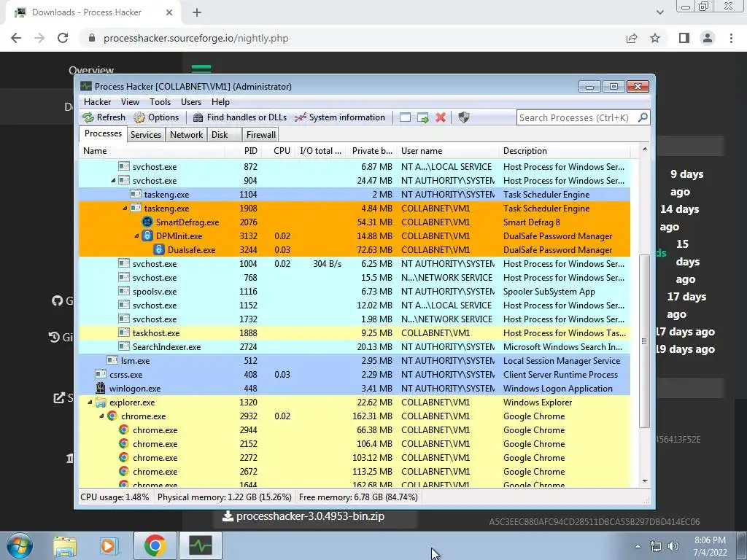Open Chrome side panel icon
The height and width of the screenshot is (560, 747).
[x=684, y=38]
